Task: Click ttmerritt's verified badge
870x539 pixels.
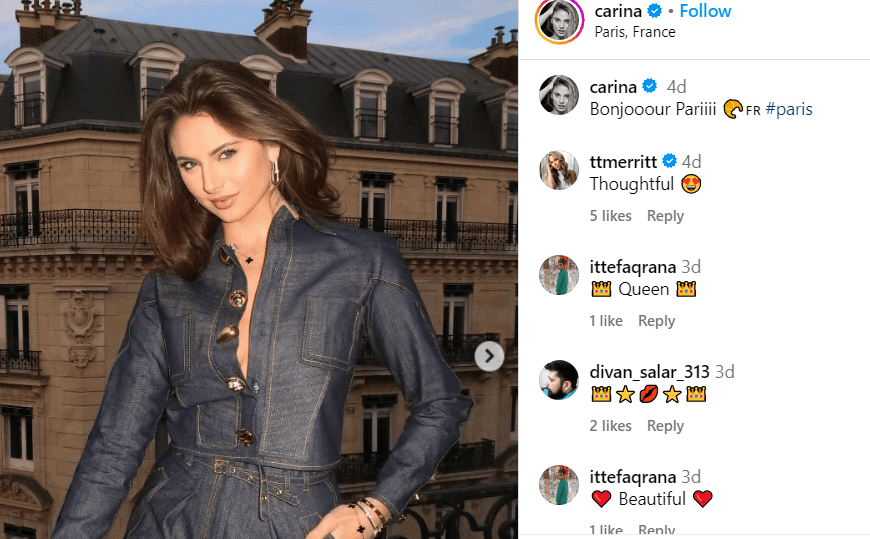Action: (x=670, y=161)
